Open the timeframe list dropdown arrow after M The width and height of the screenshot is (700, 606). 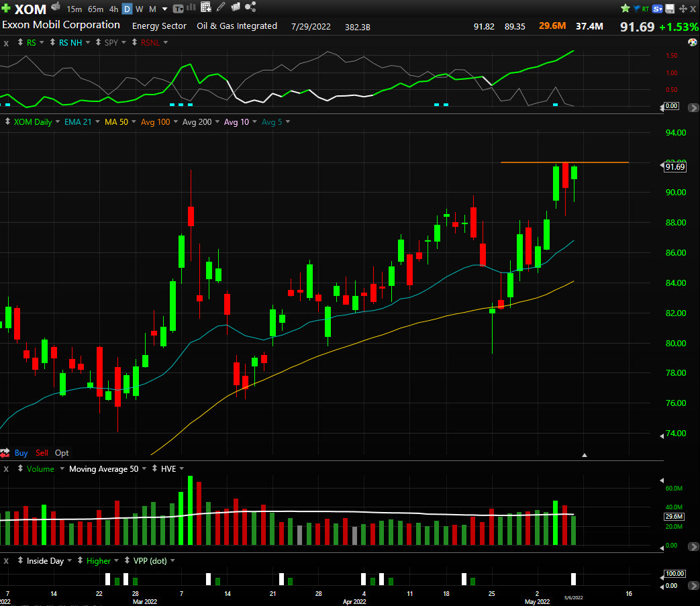(x=164, y=9)
